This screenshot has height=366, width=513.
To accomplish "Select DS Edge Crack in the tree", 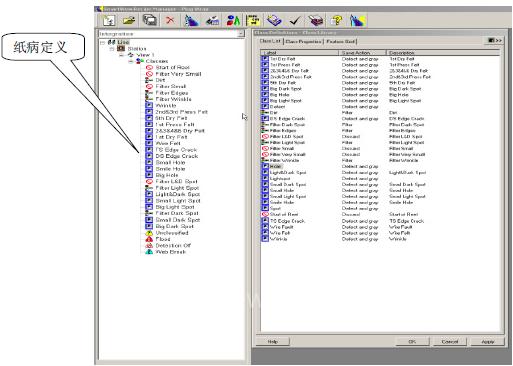I will [x=177, y=156].
